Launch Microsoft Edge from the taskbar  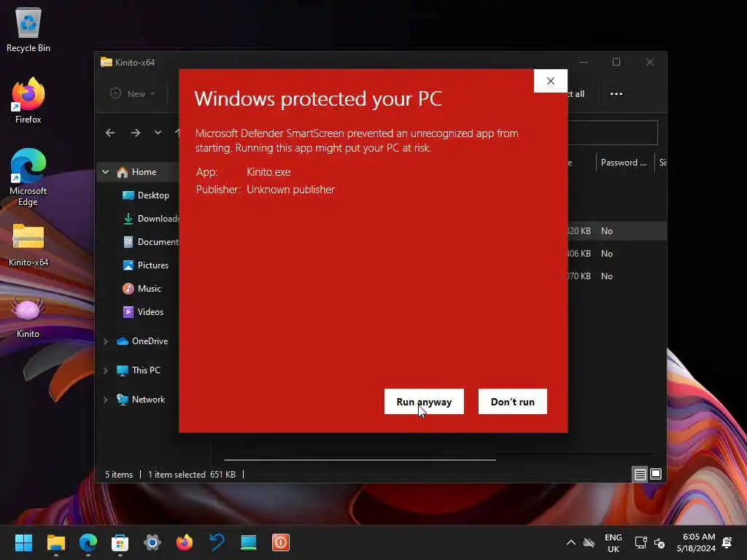tap(88, 542)
